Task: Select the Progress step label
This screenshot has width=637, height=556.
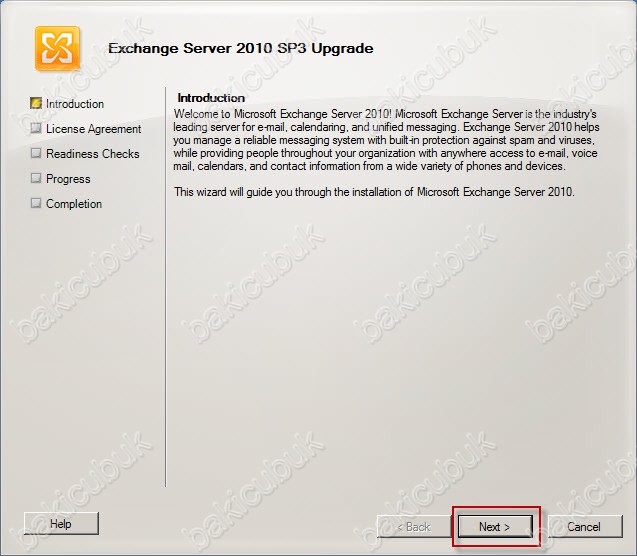Action: tap(68, 179)
